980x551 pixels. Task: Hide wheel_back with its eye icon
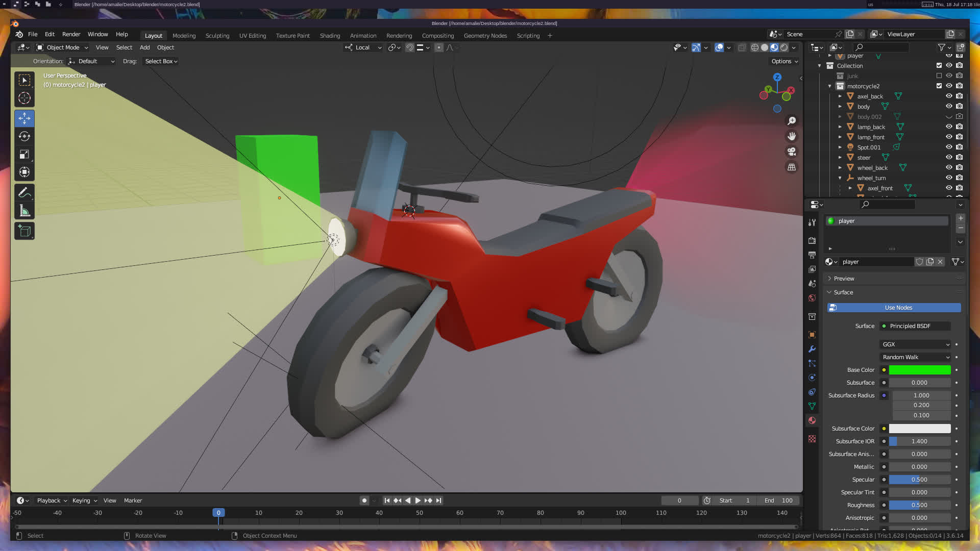pyautogui.click(x=949, y=167)
